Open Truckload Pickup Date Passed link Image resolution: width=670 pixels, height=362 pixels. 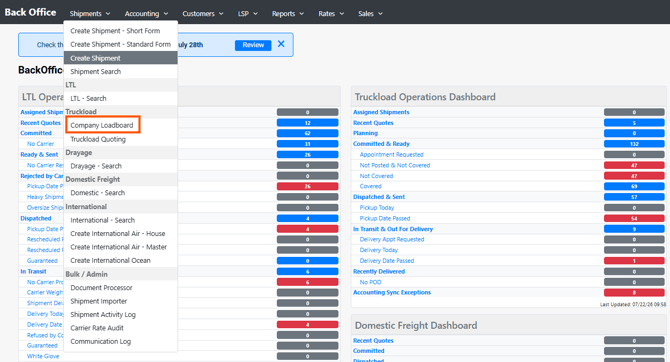(385, 218)
